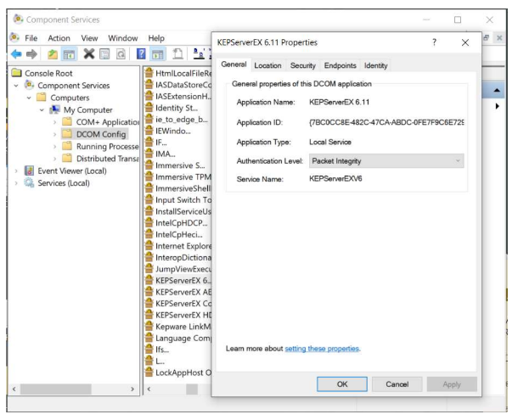The image size is (518, 420).
Task: Click the DCOM Config folder icon
Action: click(x=67, y=134)
